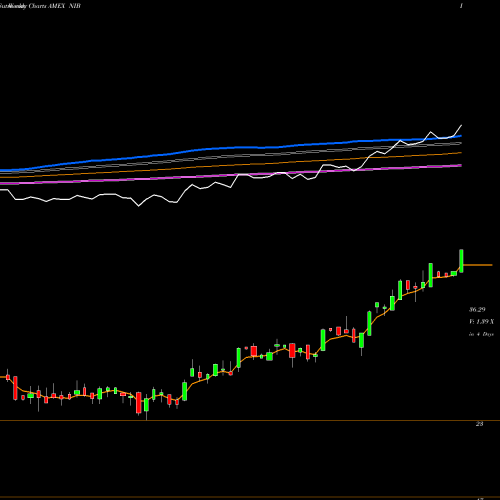Select the 36.29 price value label
Screen dimensions: 500x500
(477, 310)
